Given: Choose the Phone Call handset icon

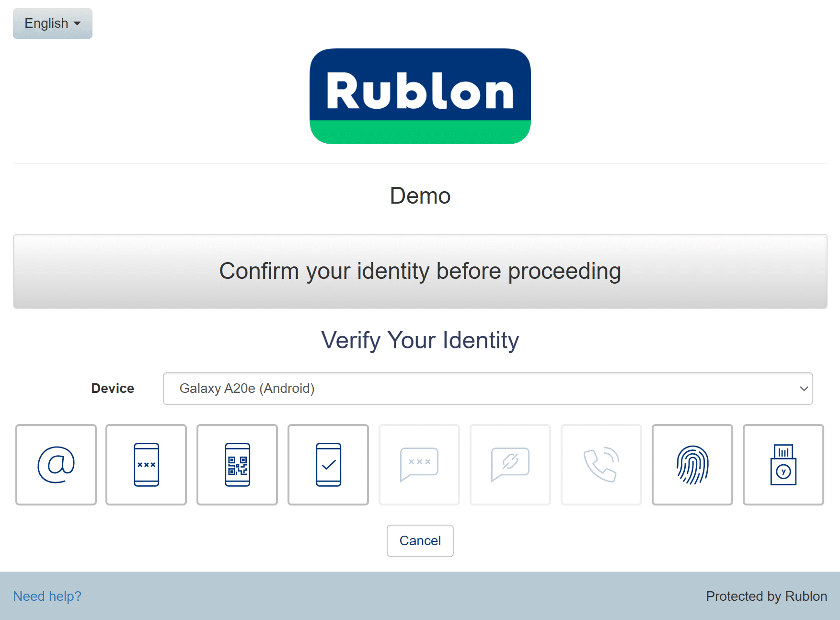Looking at the screenshot, I should point(601,464).
